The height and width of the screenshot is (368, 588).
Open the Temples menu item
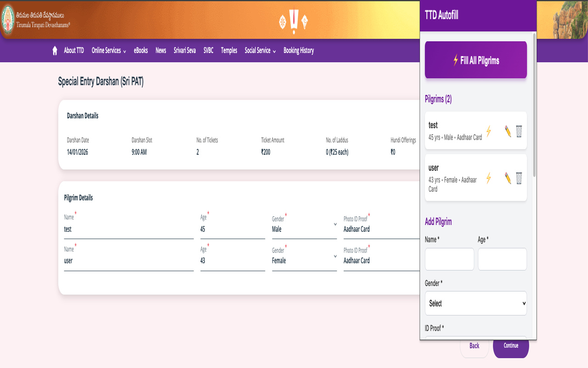(x=229, y=51)
